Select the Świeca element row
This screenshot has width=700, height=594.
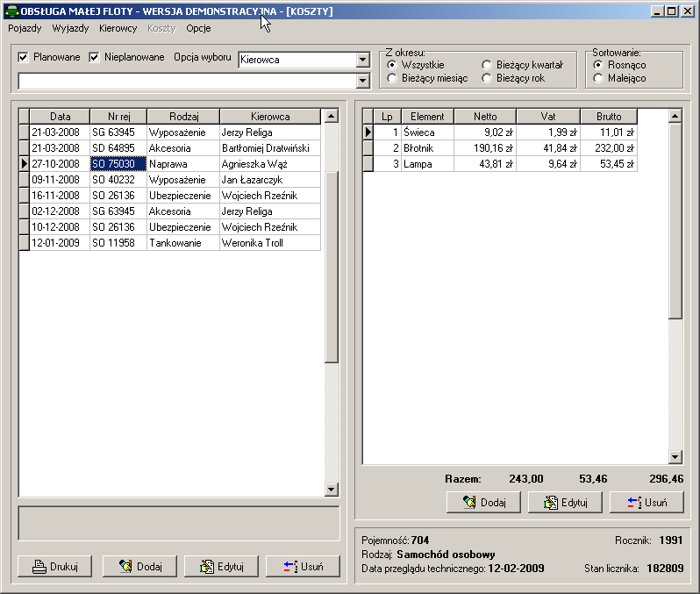click(x=500, y=132)
